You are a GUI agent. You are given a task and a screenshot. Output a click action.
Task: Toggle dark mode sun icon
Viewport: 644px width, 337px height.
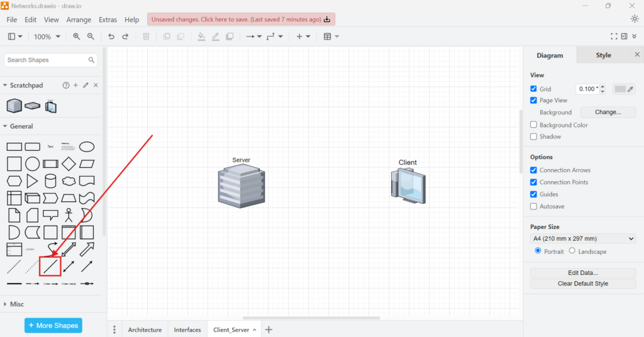tap(635, 19)
